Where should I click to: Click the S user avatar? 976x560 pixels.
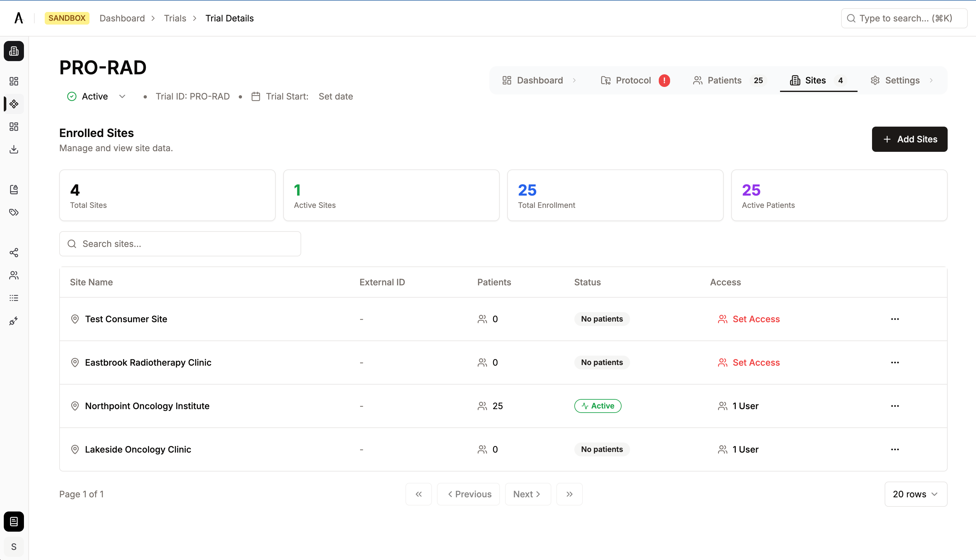[14, 546]
